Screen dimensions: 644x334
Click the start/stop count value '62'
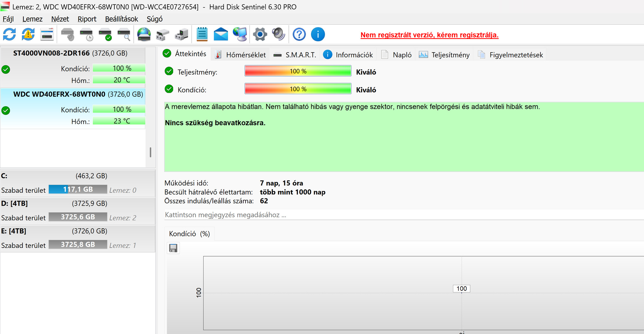[264, 201]
